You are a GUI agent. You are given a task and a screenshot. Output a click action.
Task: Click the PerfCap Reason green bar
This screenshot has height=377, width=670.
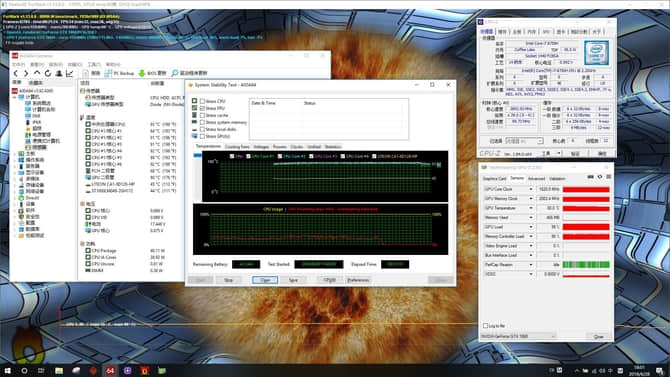[586, 265]
